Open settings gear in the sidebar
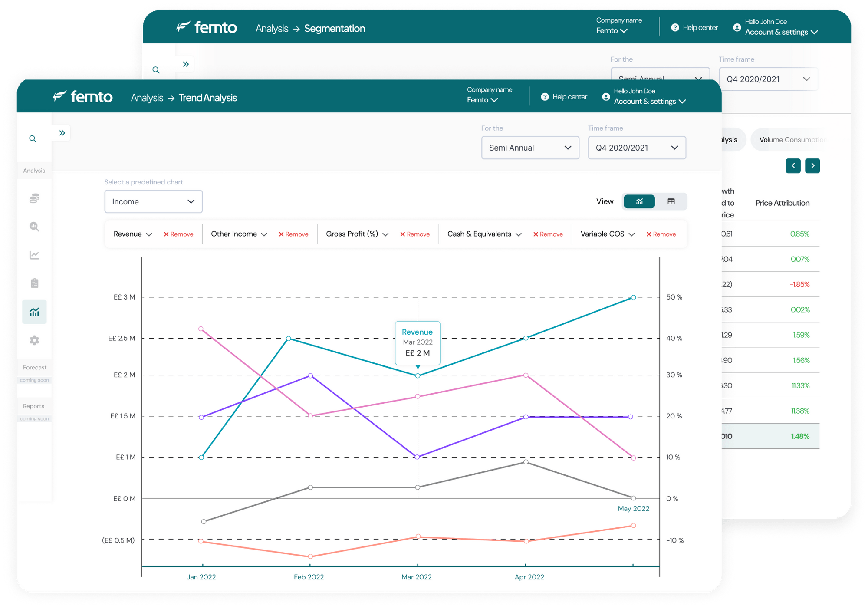The width and height of the screenshot is (868, 609). pos(34,340)
